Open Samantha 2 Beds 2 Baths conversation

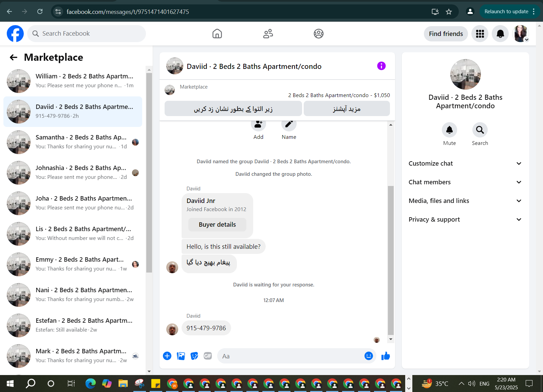(x=73, y=142)
